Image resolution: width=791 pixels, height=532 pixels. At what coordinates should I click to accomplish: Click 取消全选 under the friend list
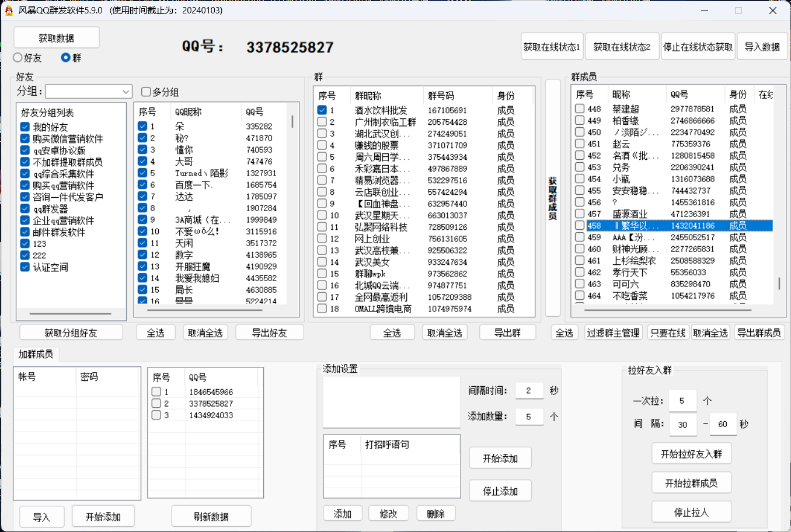[205, 332]
